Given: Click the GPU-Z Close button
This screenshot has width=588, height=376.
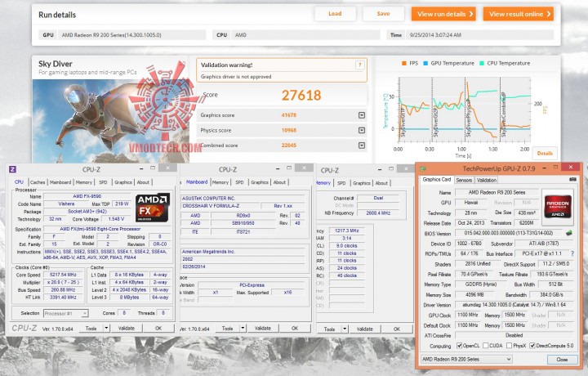Looking at the screenshot, I should (562, 360).
